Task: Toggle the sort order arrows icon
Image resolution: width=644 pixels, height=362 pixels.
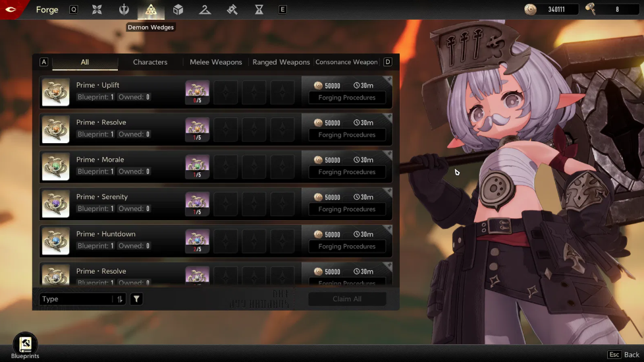Action: point(120,299)
